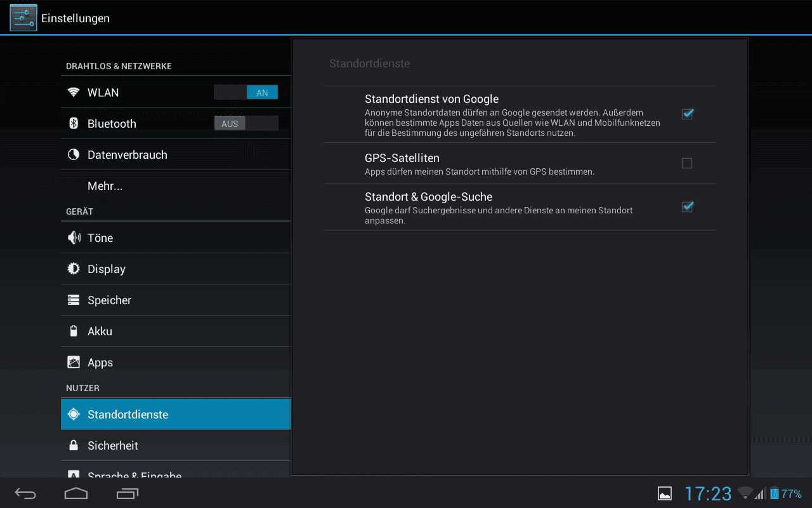
Task: Tap the GPS-Satelliten row title
Action: pos(402,158)
